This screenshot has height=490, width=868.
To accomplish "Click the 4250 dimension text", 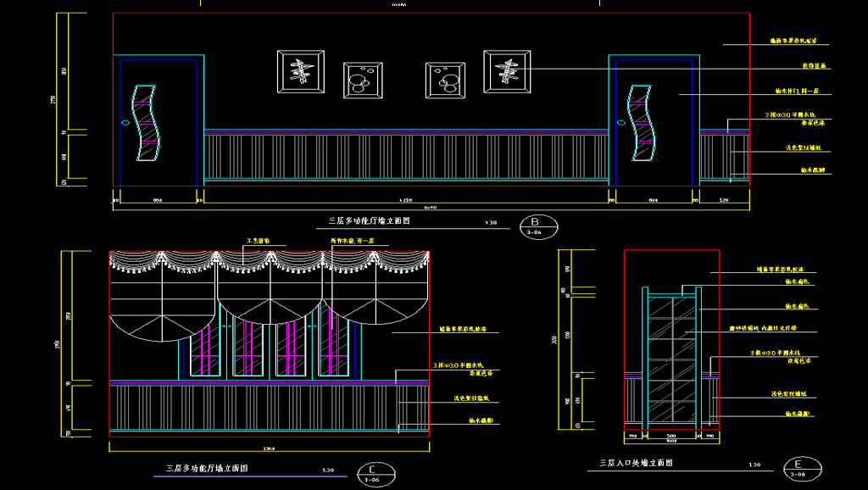I will (x=406, y=201).
